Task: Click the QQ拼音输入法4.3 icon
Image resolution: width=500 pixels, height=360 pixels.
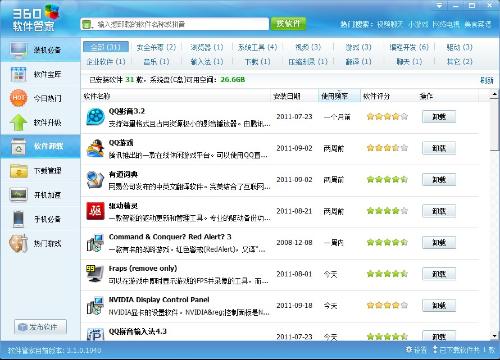Action: (x=95, y=334)
